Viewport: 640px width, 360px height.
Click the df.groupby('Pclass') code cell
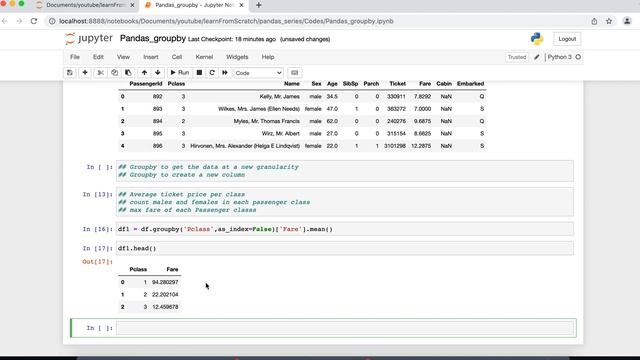click(x=345, y=229)
